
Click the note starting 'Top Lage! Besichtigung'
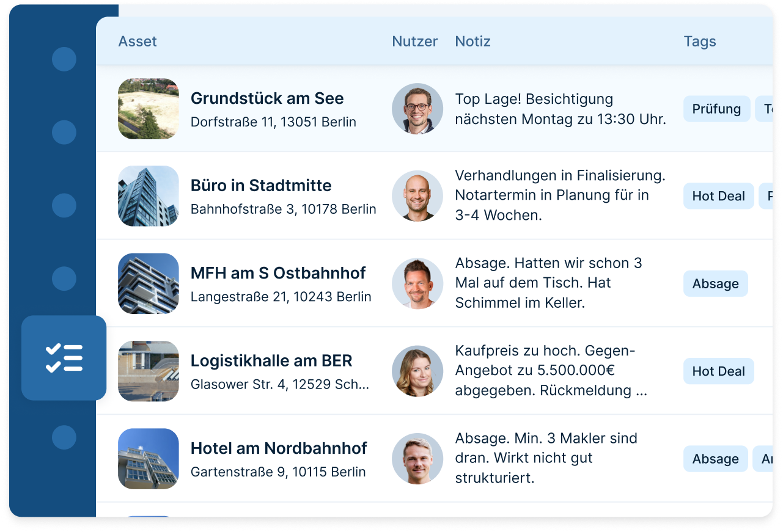click(561, 109)
